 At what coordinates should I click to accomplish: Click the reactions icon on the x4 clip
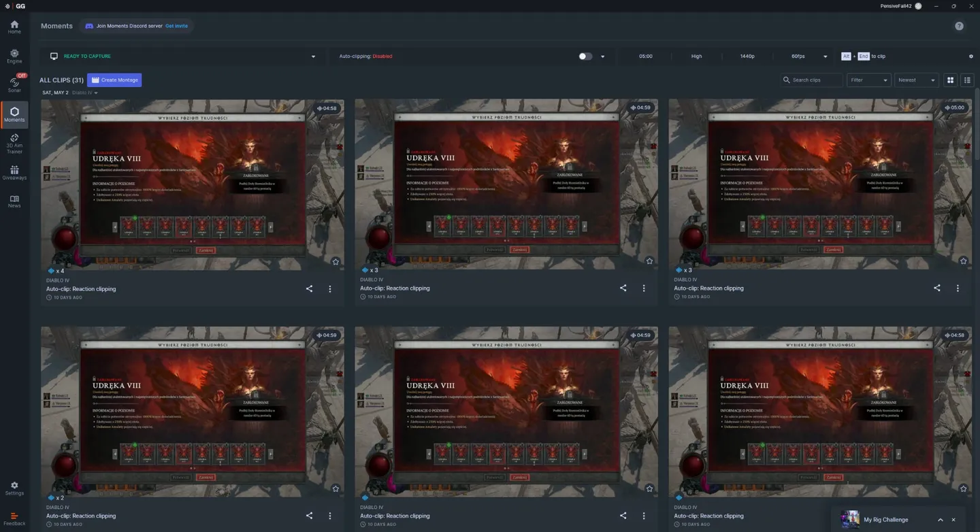tap(51, 271)
